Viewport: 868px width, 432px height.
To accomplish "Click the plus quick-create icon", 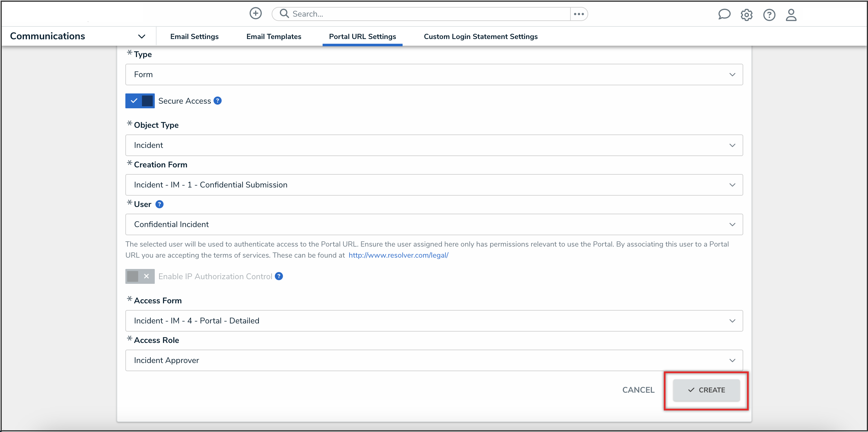I will [x=255, y=14].
